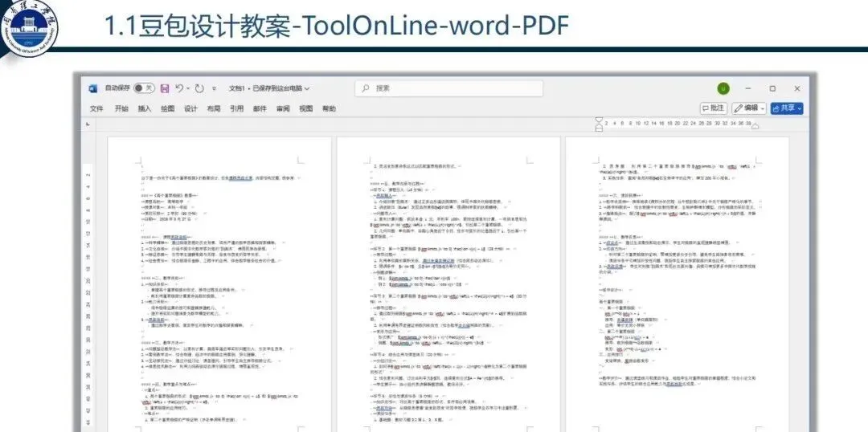Image resolution: width=868 pixels, height=432 pixels.
Task: Open the 邮件 ribbon tab
Action: pyautogui.click(x=260, y=108)
